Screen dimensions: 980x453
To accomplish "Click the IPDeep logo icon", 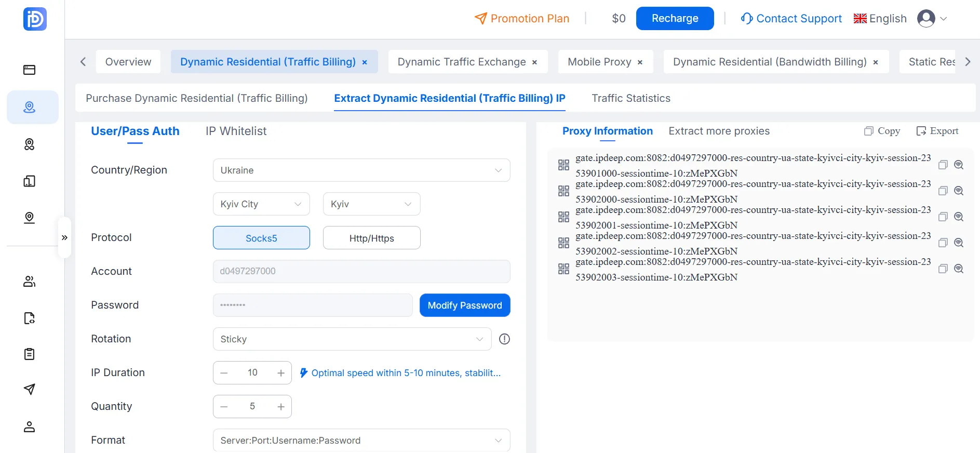I will coord(35,19).
